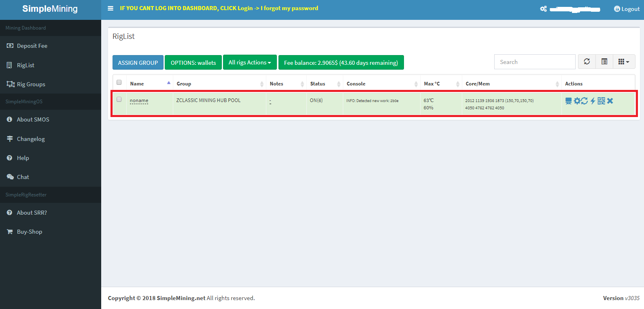
Task: Edit the notes dash for noname
Action: (270, 100)
